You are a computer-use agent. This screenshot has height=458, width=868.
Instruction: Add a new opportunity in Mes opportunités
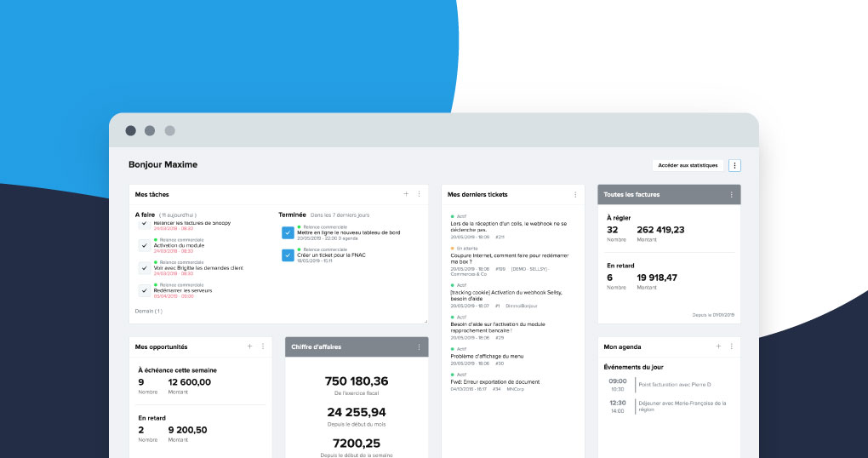click(x=249, y=346)
